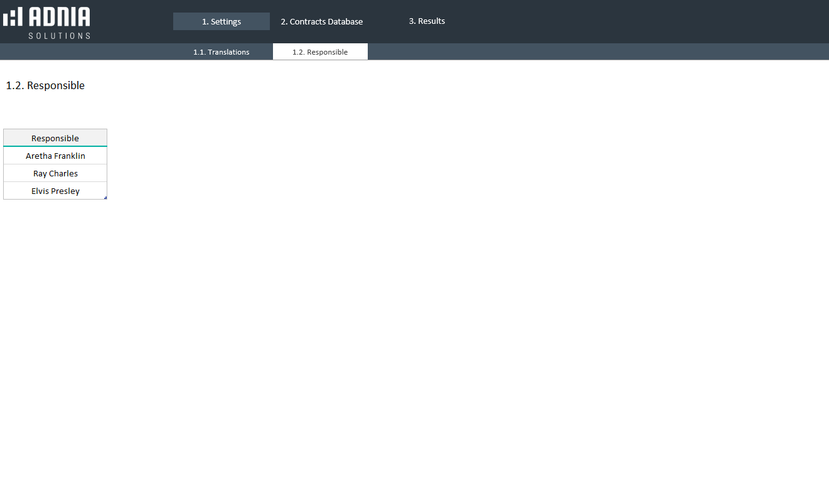Select the Elvis Presley cell
This screenshot has height=504, width=829.
point(55,191)
